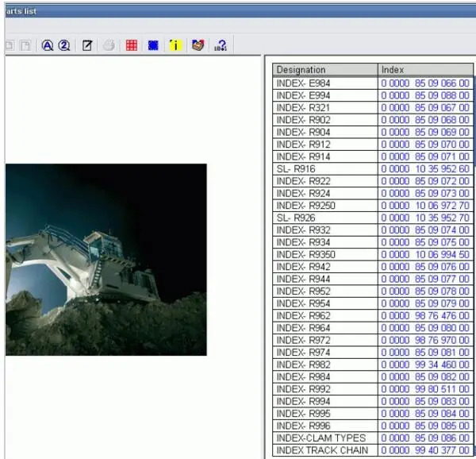Click the Index column header
This screenshot has width=476, height=459.
tap(425, 70)
